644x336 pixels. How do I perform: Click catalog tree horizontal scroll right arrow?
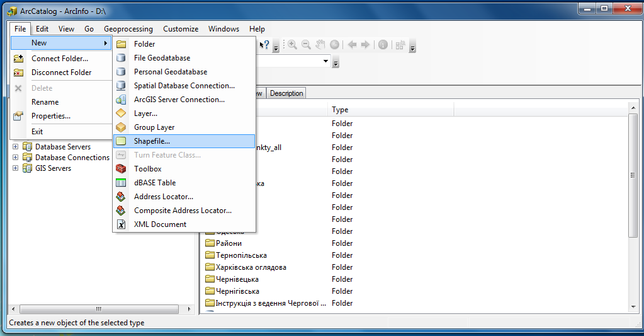click(189, 309)
